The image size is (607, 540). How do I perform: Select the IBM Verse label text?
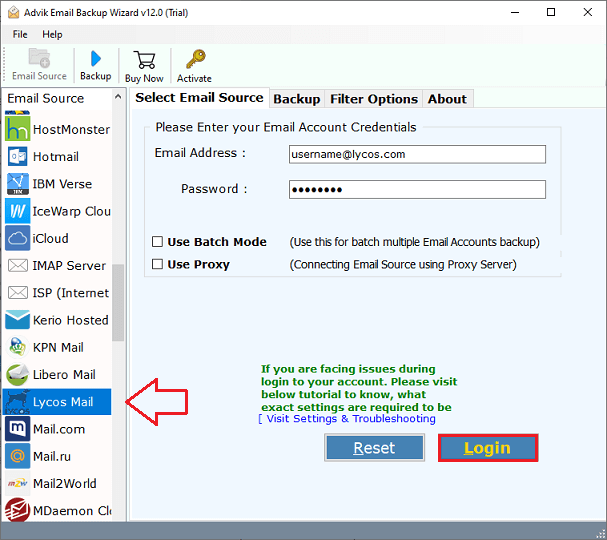62,184
